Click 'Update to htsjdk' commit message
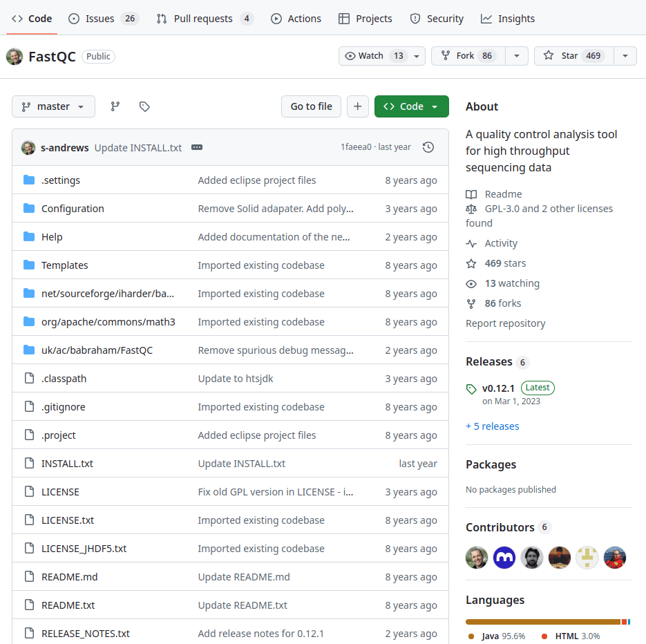The height and width of the screenshot is (644, 646). pos(235,379)
